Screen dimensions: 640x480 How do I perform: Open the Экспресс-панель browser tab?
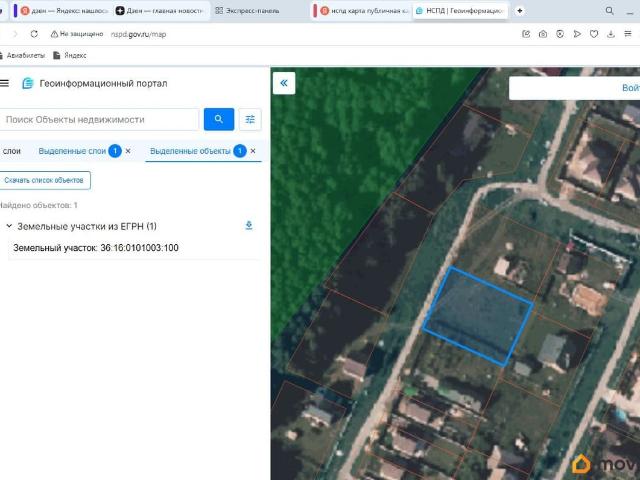click(247, 11)
